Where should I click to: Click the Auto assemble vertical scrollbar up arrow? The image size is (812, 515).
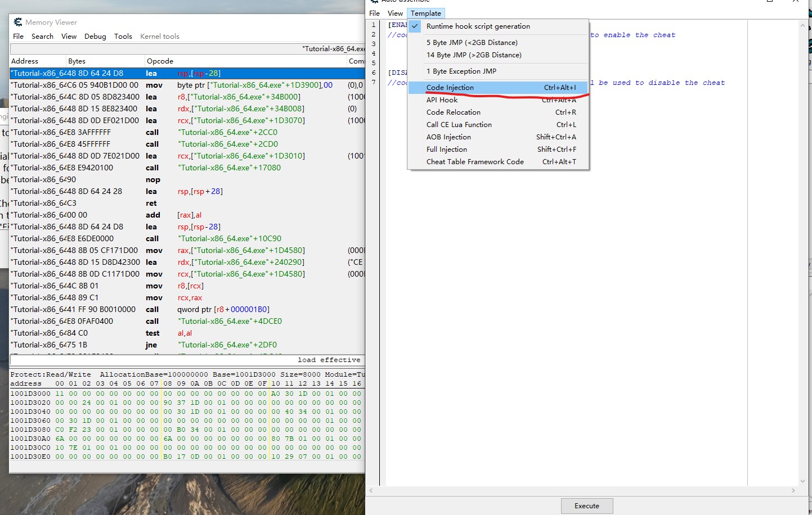[x=803, y=25]
